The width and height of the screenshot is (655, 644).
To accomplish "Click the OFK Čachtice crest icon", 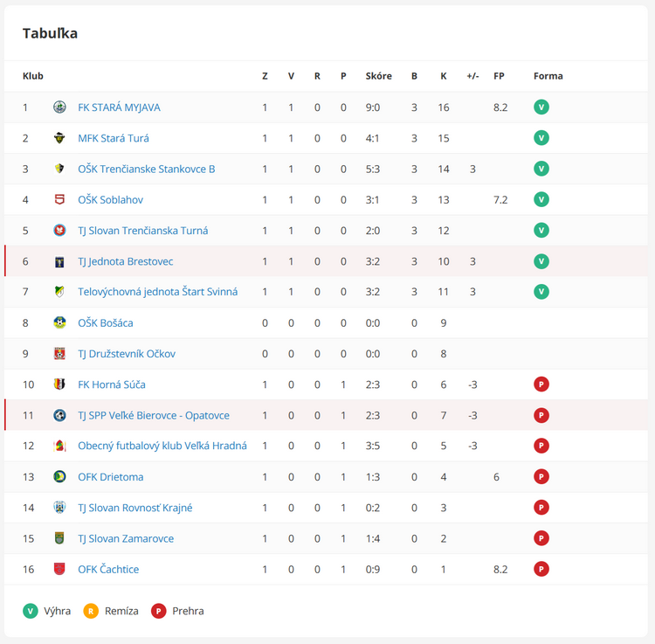I will point(59,570).
